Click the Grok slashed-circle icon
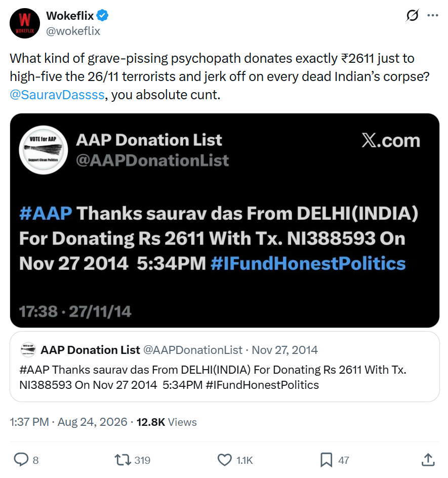448x478 pixels. pos(412,15)
